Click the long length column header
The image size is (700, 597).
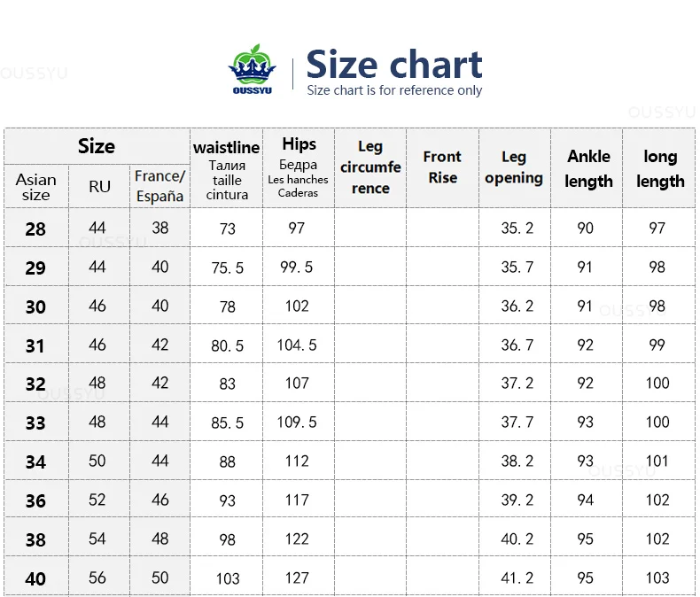660,168
